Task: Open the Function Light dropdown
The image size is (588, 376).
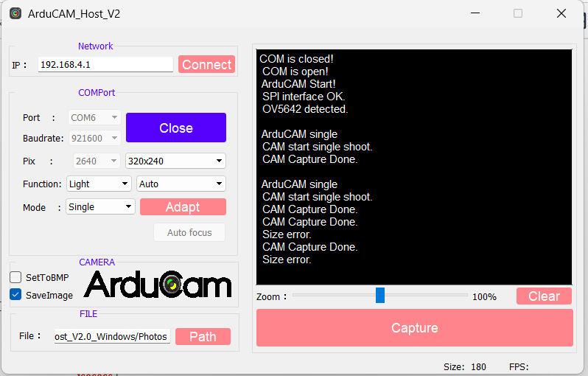Action: tap(99, 184)
